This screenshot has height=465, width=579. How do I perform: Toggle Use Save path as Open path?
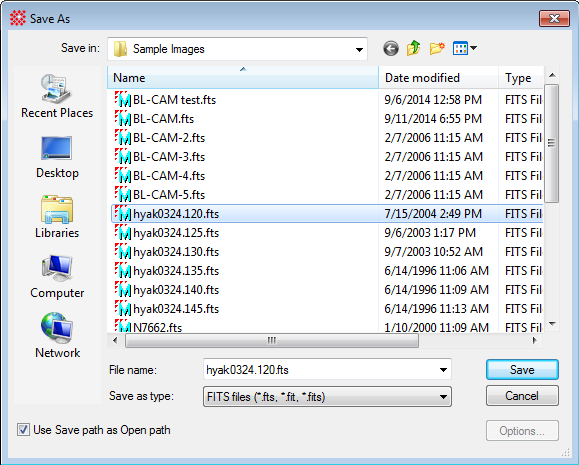pos(23,430)
